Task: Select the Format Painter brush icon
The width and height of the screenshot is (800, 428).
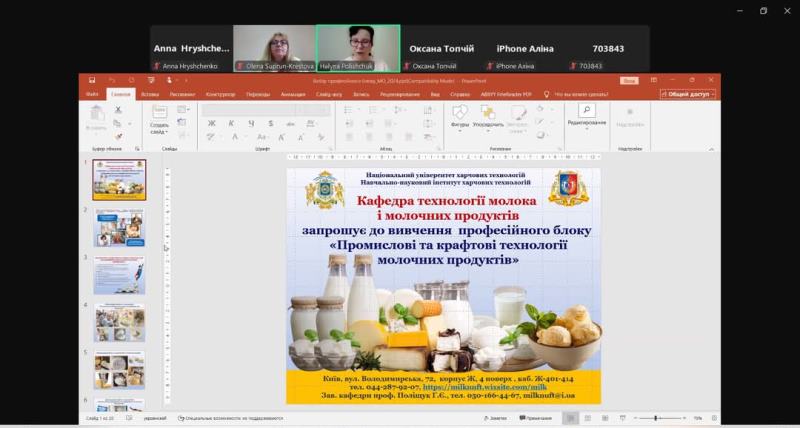Action: [x=117, y=136]
